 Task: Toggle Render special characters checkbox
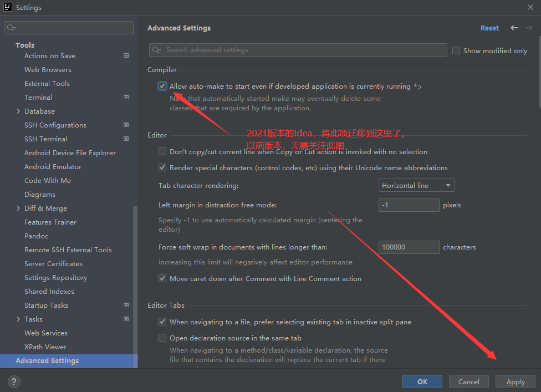coord(162,167)
